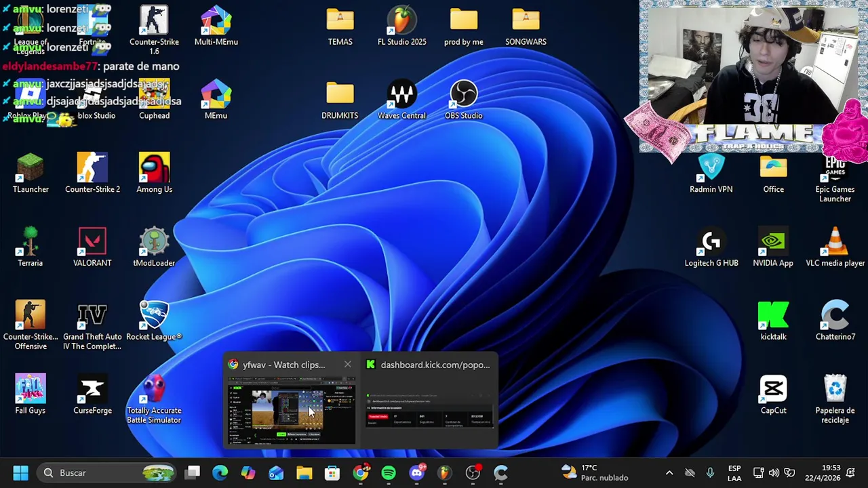
Task: Select the dashboard.kick.com window preview
Action: (x=429, y=411)
